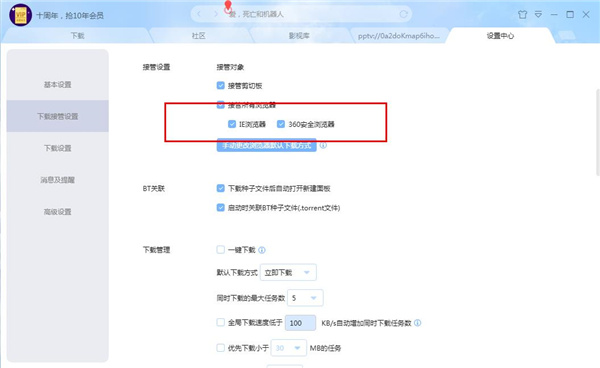Enable 优先下载小于 checkbox
Image resolution: width=600 pixels, height=368 pixels.
[x=220, y=348]
